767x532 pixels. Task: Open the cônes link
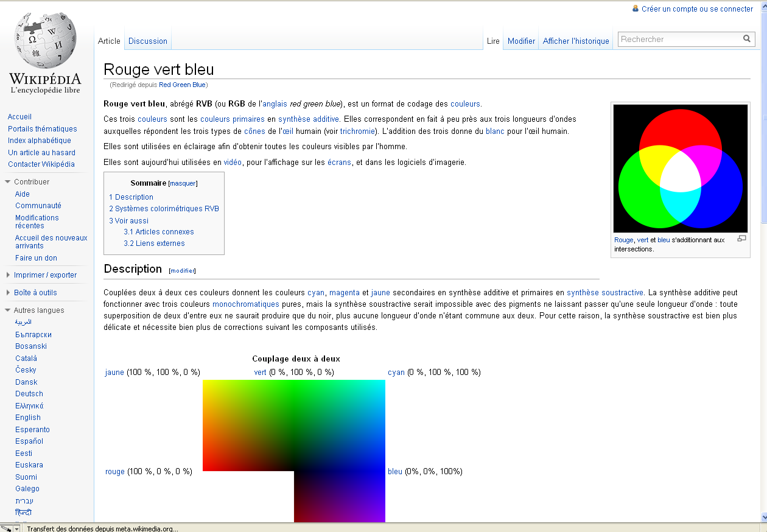(254, 131)
